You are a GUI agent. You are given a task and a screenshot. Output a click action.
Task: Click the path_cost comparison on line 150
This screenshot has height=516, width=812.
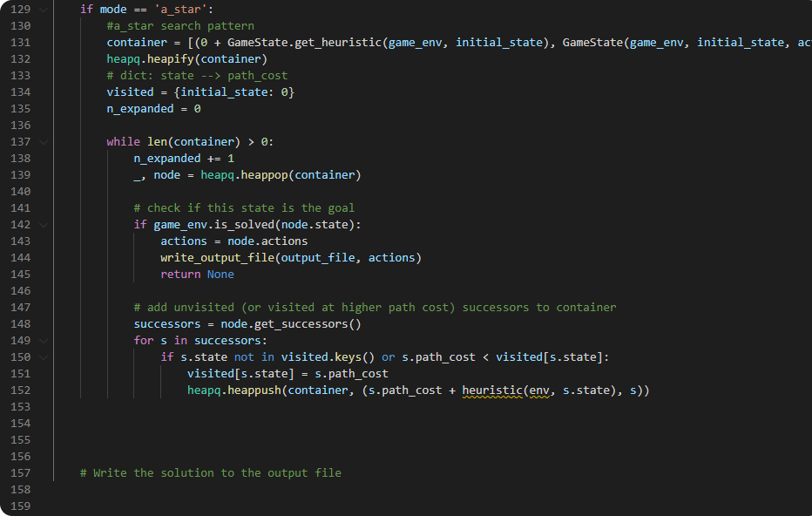click(x=488, y=356)
